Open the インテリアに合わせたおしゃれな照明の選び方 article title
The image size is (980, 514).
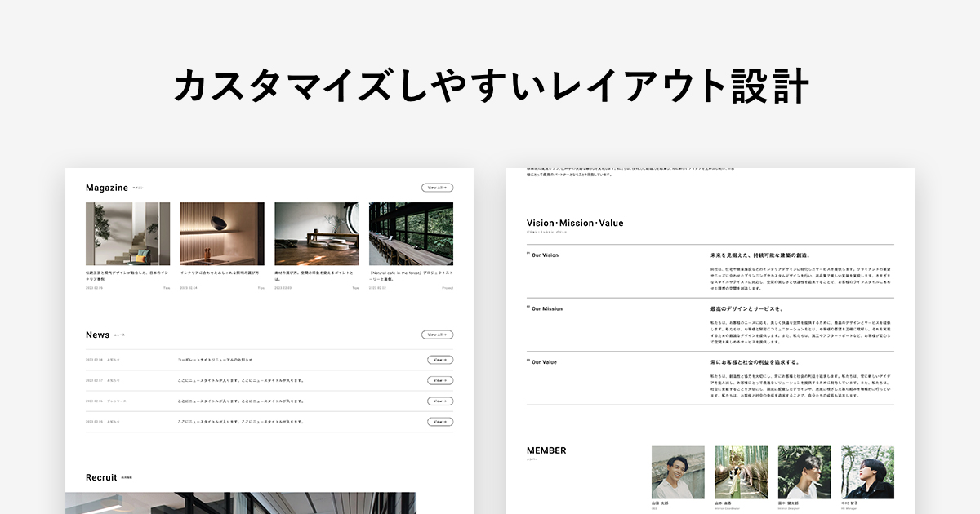coord(220,273)
